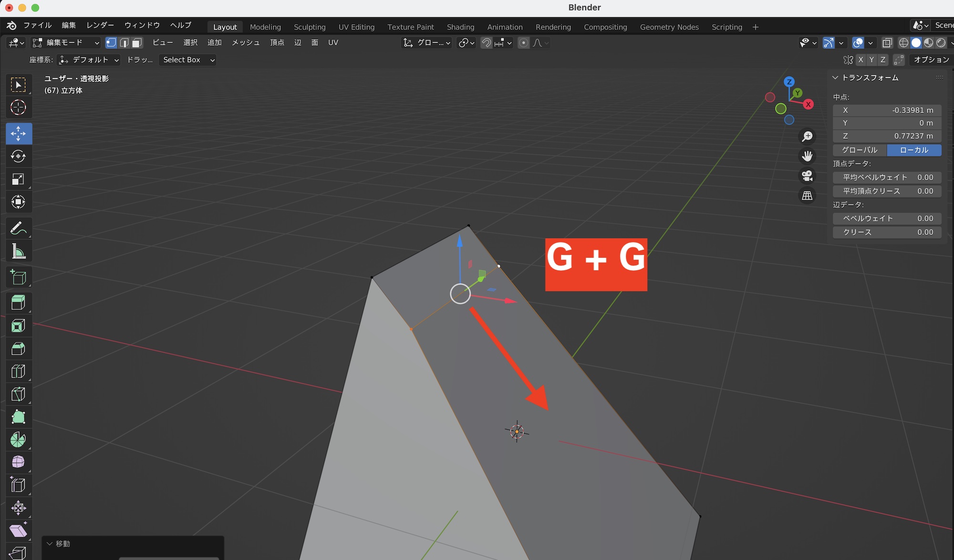
Task: Select the Scale tool
Action: pos(18,179)
